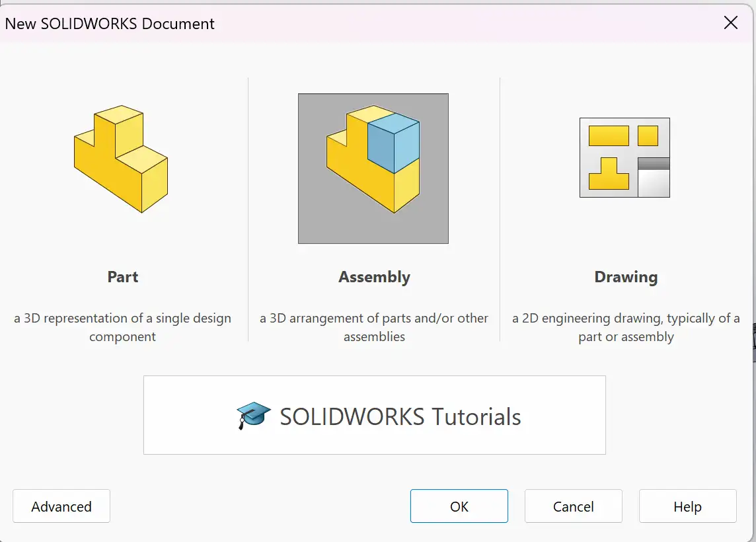The image size is (756, 542).
Task: Click the graduation cap tutorials icon
Action: pyautogui.click(x=254, y=416)
